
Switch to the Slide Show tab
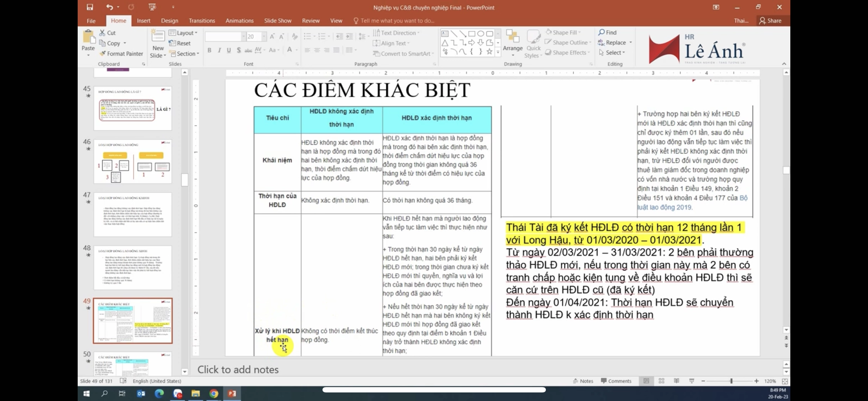click(278, 21)
